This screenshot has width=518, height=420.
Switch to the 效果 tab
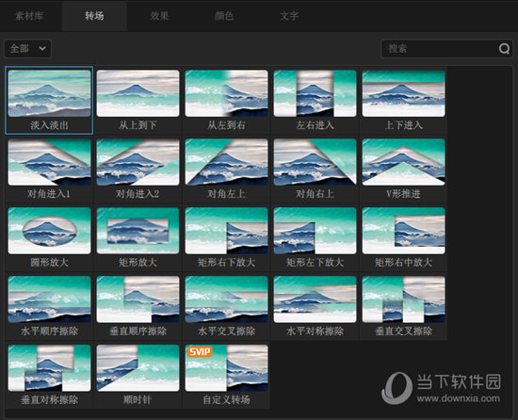click(x=159, y=15)
